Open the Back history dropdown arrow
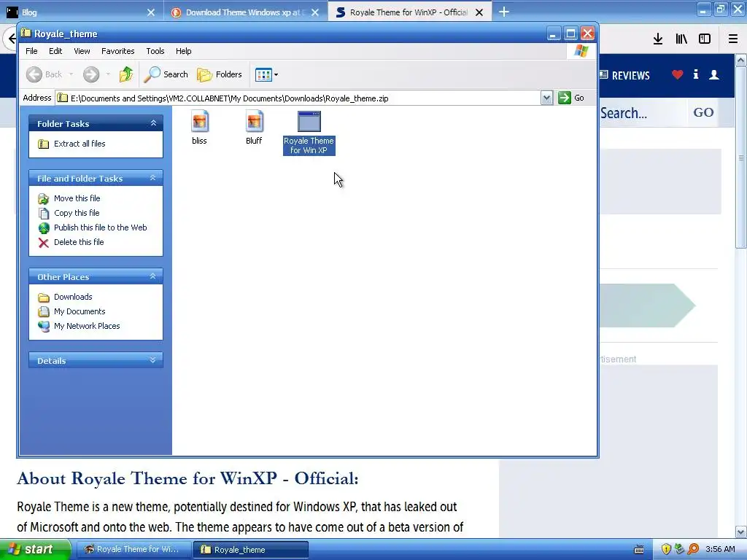Image resolution: width=747 pixels, height=560 pixels. click(71, 74)
